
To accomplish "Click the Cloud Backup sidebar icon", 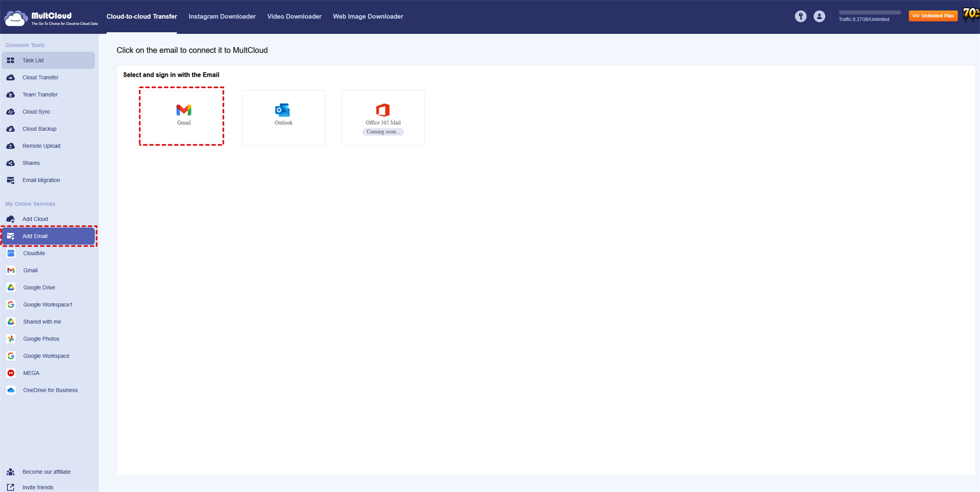I will pos(10,129).
